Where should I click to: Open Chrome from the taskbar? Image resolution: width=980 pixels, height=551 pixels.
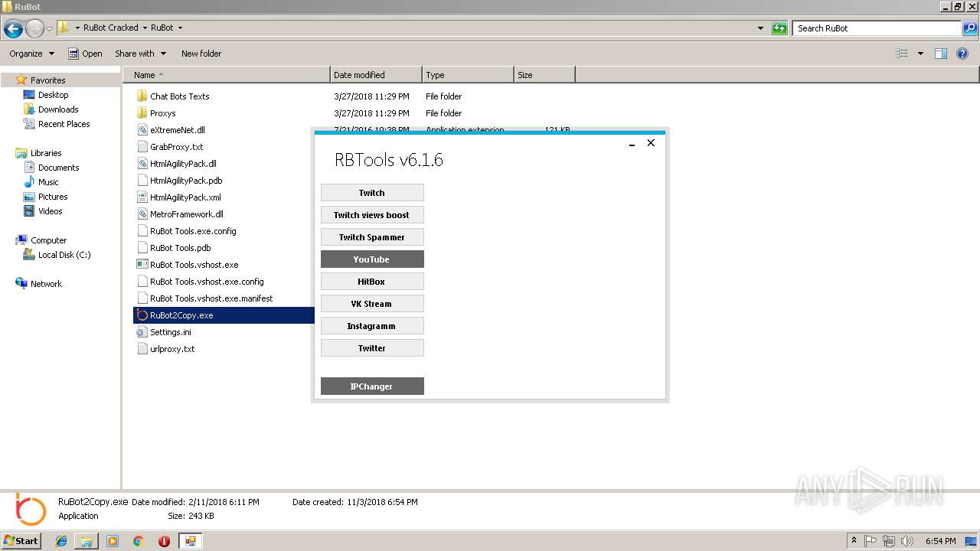pyautogui.click(x=139, y=541)
